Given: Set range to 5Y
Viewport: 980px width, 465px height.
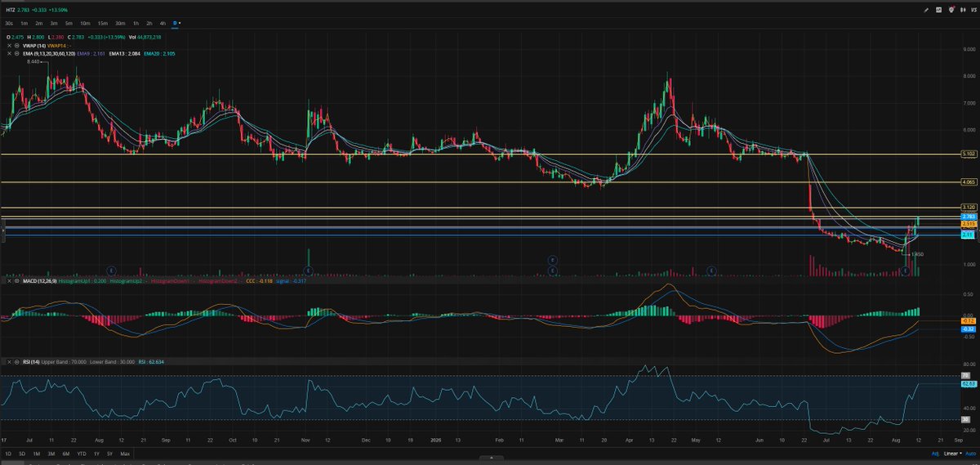Looking at the screenshot, I should (x=109, y=453).
